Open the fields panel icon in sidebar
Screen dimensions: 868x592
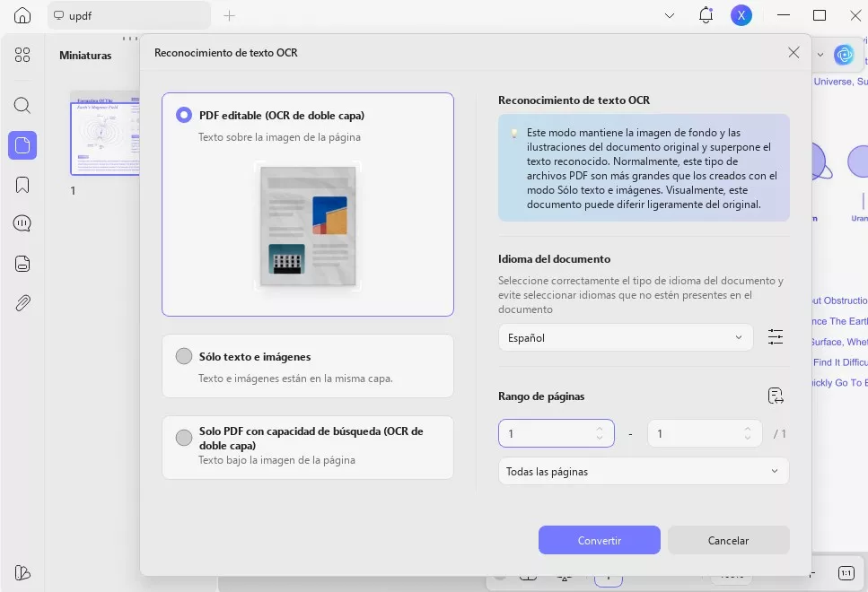22,264
